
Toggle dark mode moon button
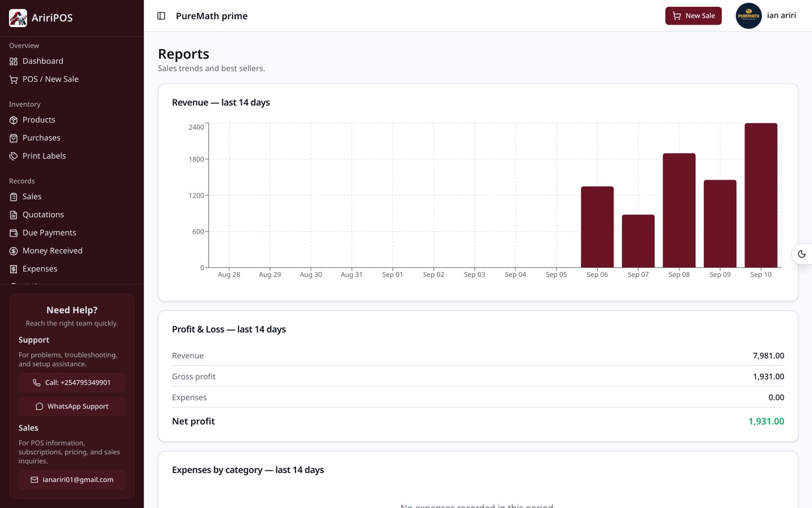pyautogui.click(x=802, y=254)
